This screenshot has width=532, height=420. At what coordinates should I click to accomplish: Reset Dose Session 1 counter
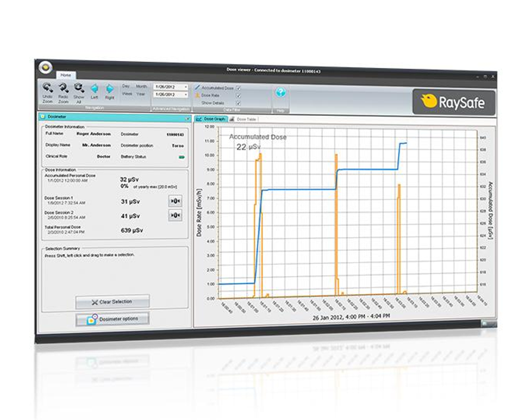tap(175, 201)
